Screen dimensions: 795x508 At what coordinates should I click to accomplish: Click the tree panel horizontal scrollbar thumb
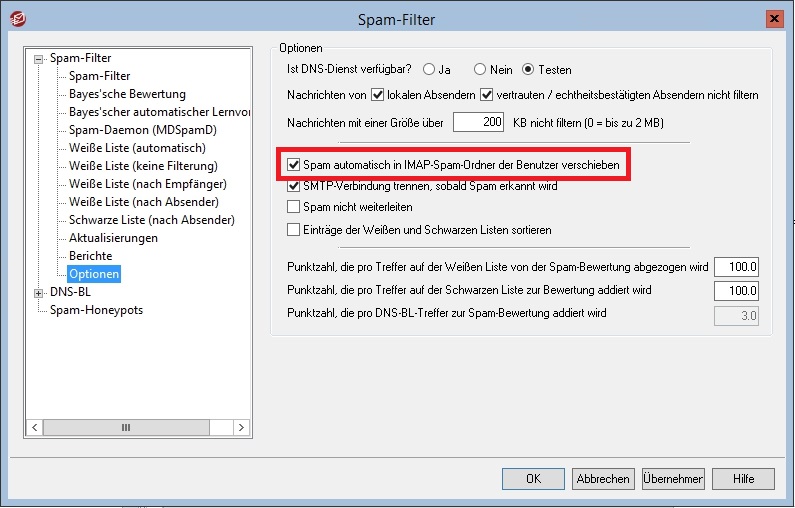[x=125, y=427]
